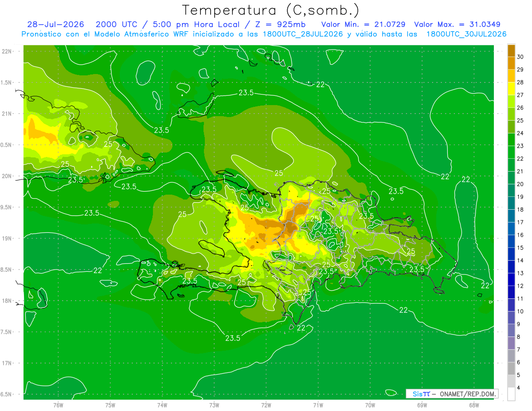The height and width of the screenshot is (411, 532).
Task: Click the 'Valor Max. = 31.0349' value
Action: point(458,24)
